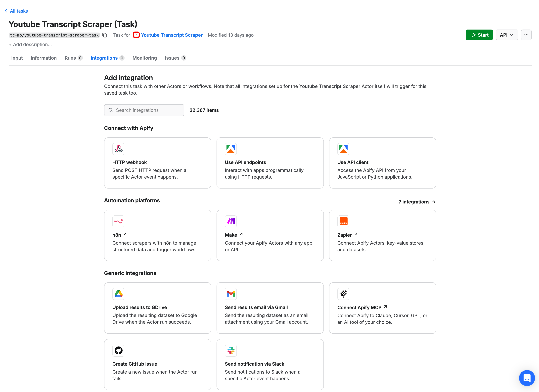The image size is (539, 392).
Task: Open the three-dot options menu
Action: (526, 35)
